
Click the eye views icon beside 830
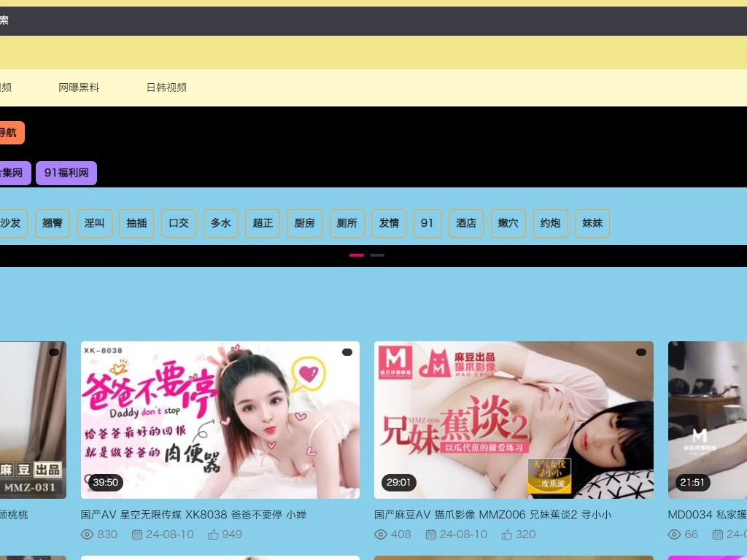click(88, 534)
